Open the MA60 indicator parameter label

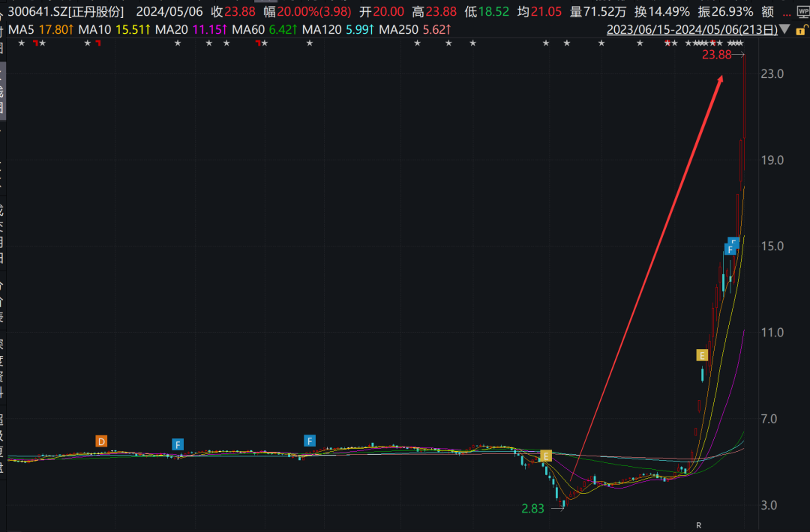point(264,29)
